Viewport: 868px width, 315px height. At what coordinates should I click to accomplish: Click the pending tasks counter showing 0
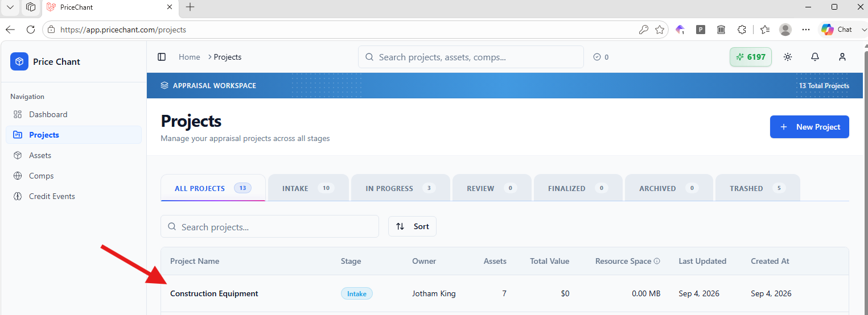(x=601, y=57)
